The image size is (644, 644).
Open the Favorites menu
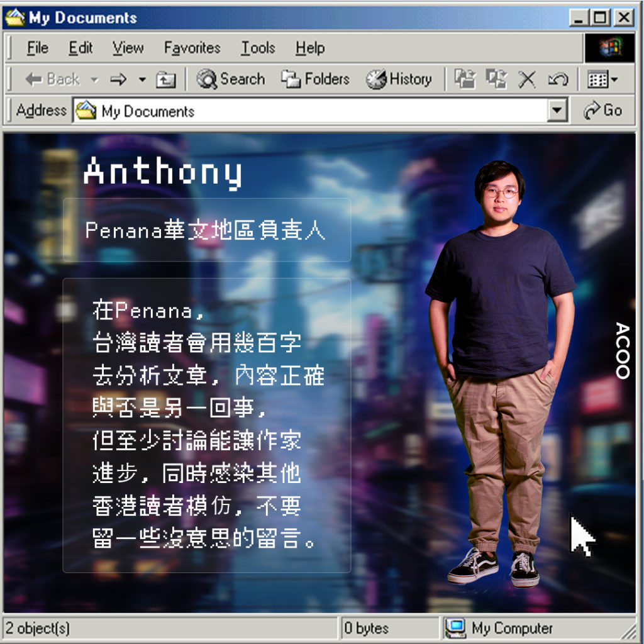[192, 48]
